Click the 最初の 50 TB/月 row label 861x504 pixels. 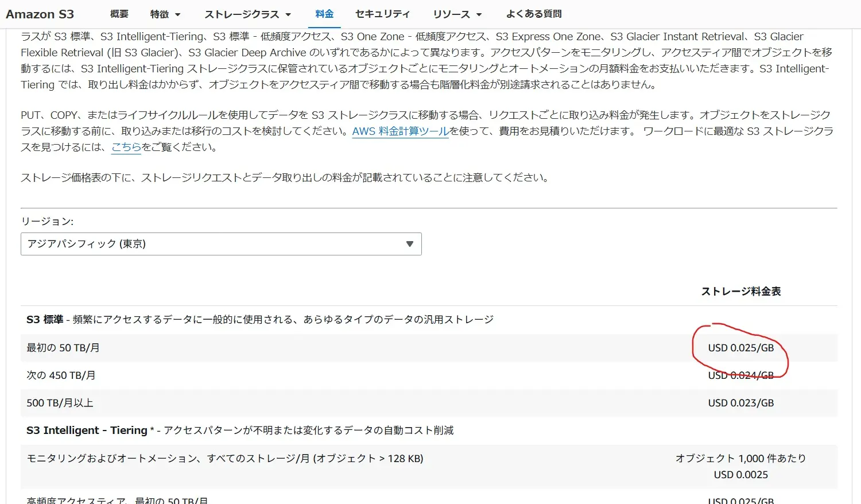63,348
